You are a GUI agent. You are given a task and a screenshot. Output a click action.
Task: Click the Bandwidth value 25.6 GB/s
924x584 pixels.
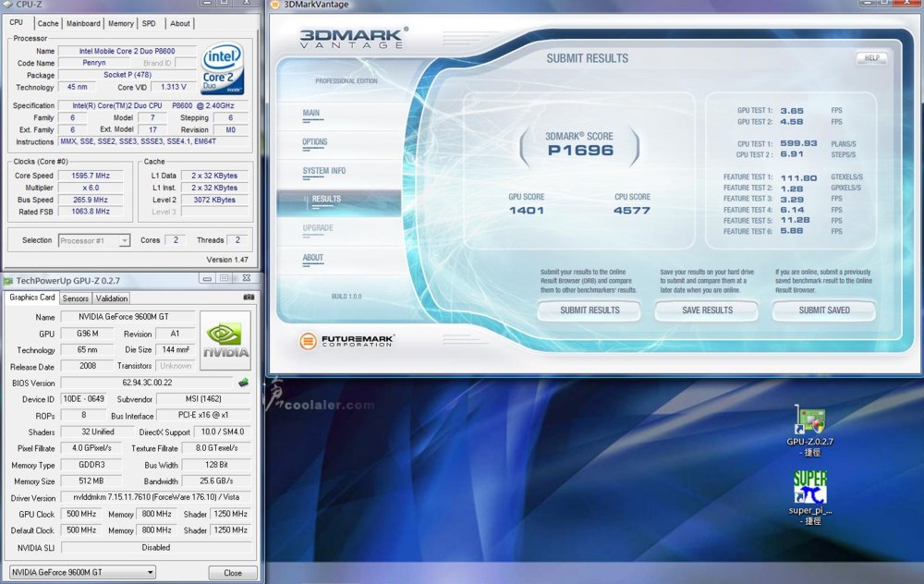click(216, 481)
